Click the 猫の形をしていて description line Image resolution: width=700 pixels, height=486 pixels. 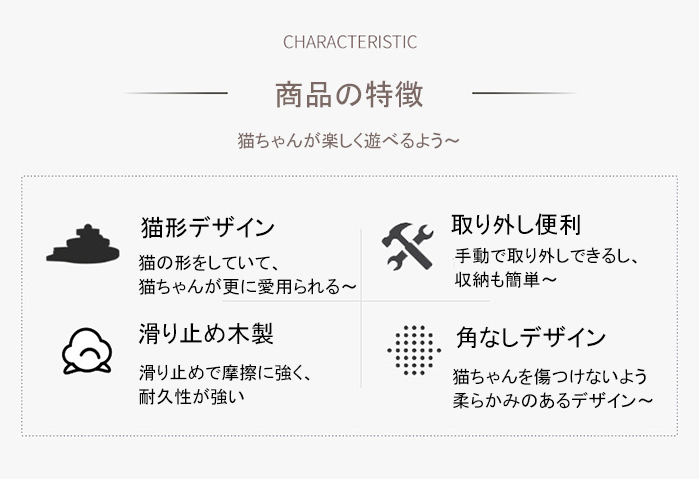(209, 262)
